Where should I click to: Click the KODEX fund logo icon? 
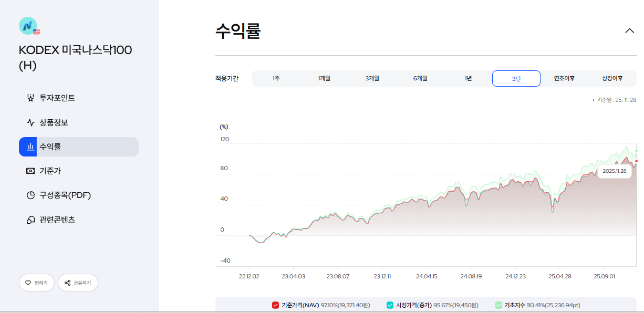pyautogui.click(x=28, y=25)
